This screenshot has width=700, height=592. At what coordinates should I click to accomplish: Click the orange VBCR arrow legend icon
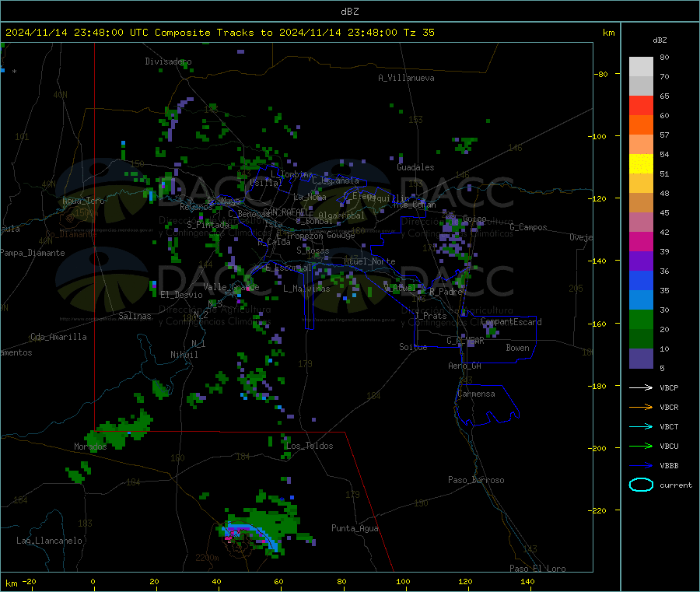click(641, 407)
